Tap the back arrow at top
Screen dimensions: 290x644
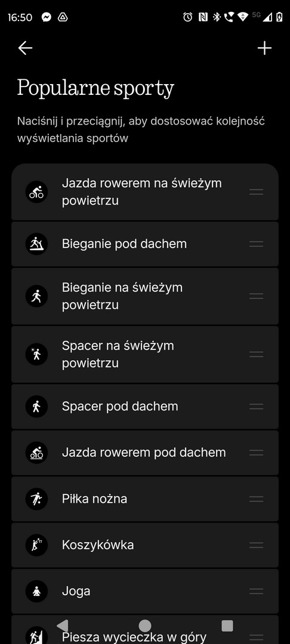(x=25, y=48)
